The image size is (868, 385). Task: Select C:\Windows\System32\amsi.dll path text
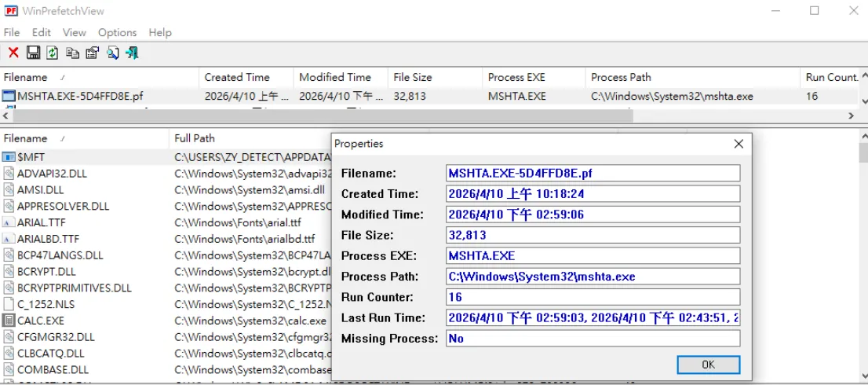pos(249,190)
